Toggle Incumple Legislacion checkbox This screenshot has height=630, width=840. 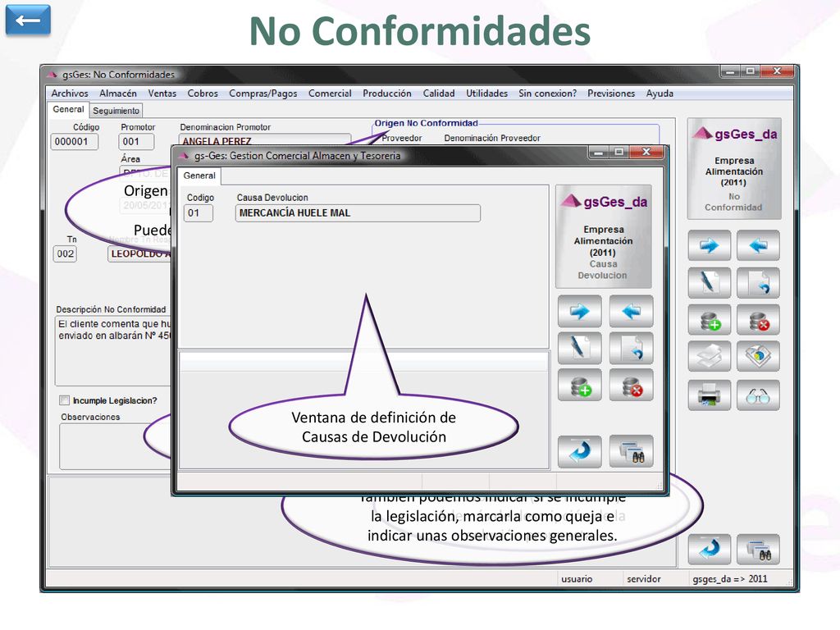coord(65,400)
